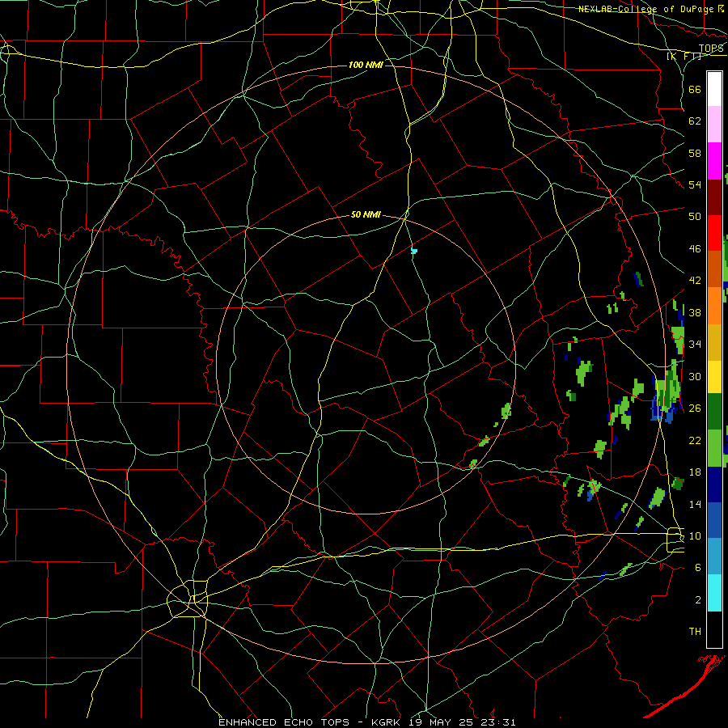Click the dark orange legend swatch

click(714, 269)
